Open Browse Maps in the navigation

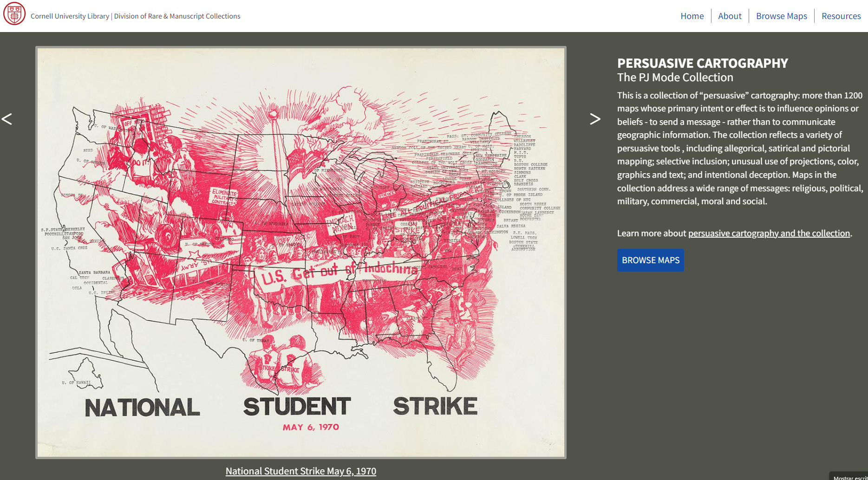782,16
